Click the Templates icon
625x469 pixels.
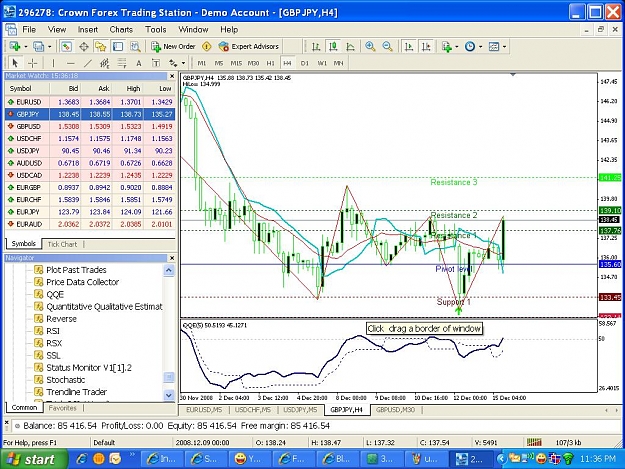[494, 47]
